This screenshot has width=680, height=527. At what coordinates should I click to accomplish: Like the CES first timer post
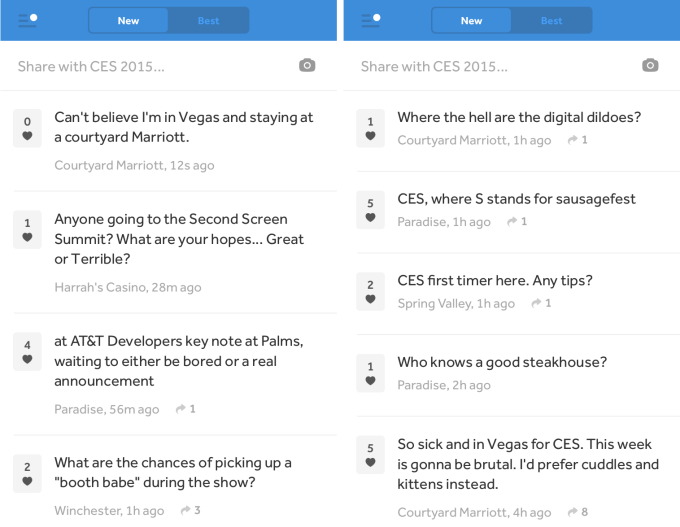(x=370, y=299)
